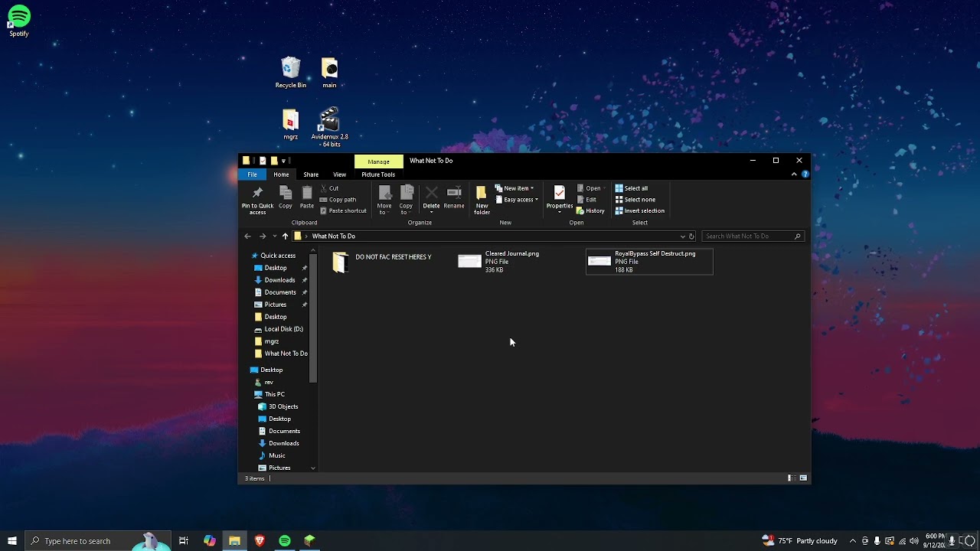Select the RoyalBypass Self Destruct.png file
The height and width of the screenshot is (551, 980).
tap(649, 262)
